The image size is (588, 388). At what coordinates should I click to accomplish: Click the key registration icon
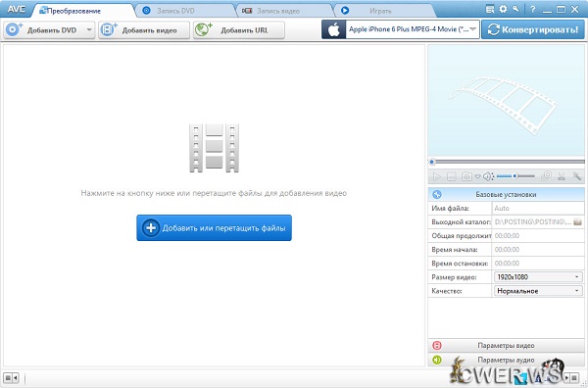pyautogui.click(x=515, y=9)
